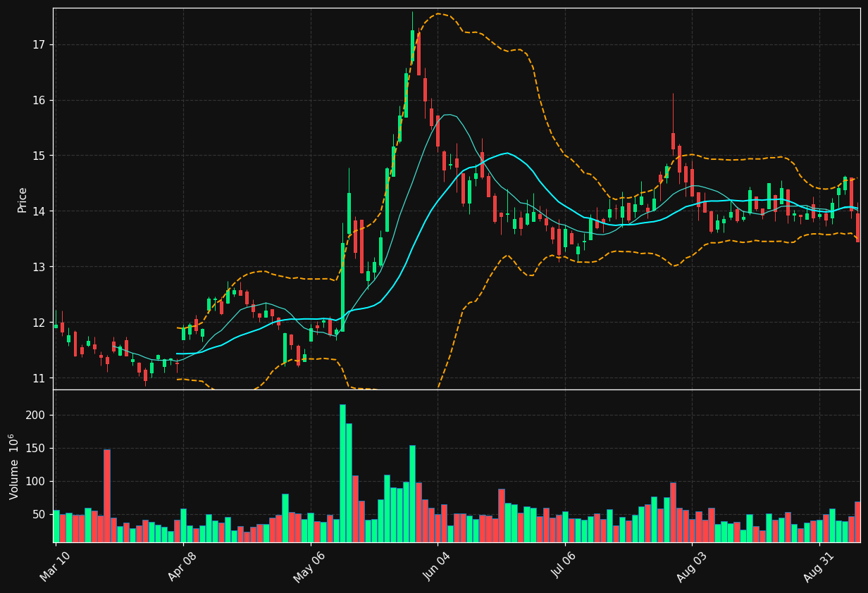Select the tallest green volume bar
The image size is (868, 593).
point(342,473)
